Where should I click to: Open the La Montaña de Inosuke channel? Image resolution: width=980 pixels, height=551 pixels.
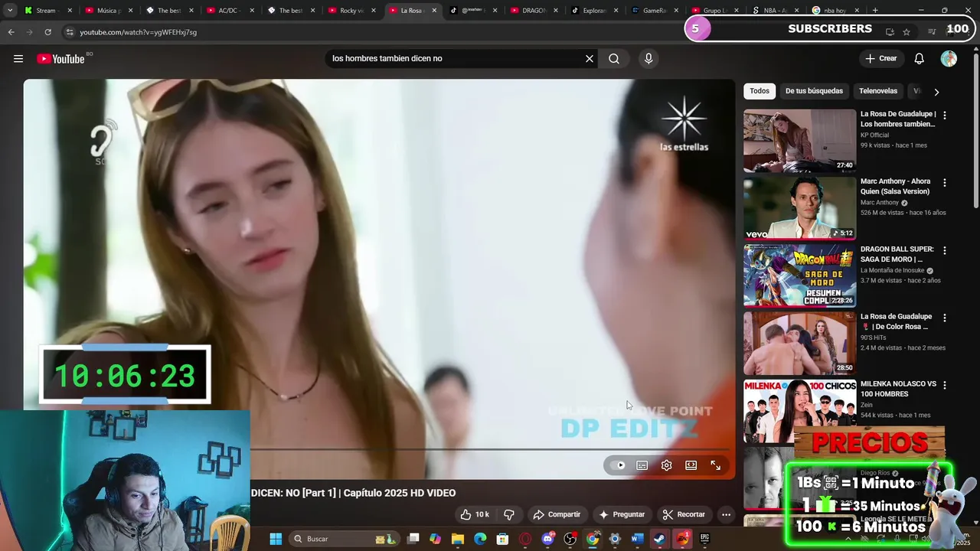893,270
